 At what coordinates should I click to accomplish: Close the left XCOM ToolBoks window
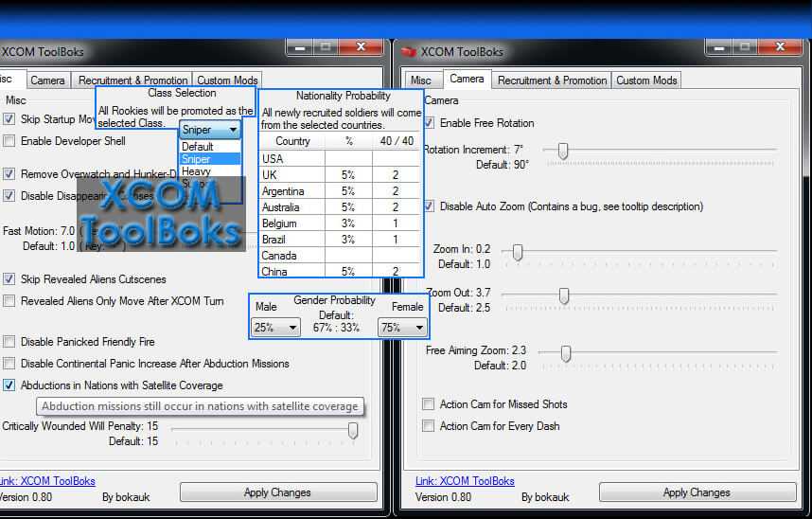pyautogui.click(x=362, y=46)
